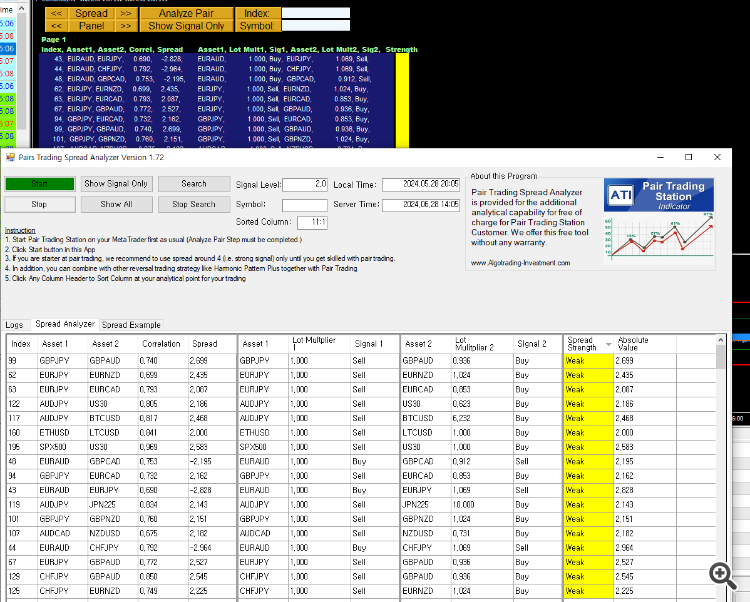Click the Panel previous << button
750x602 pixels.
pyautogui.click(x=56, y=26)
